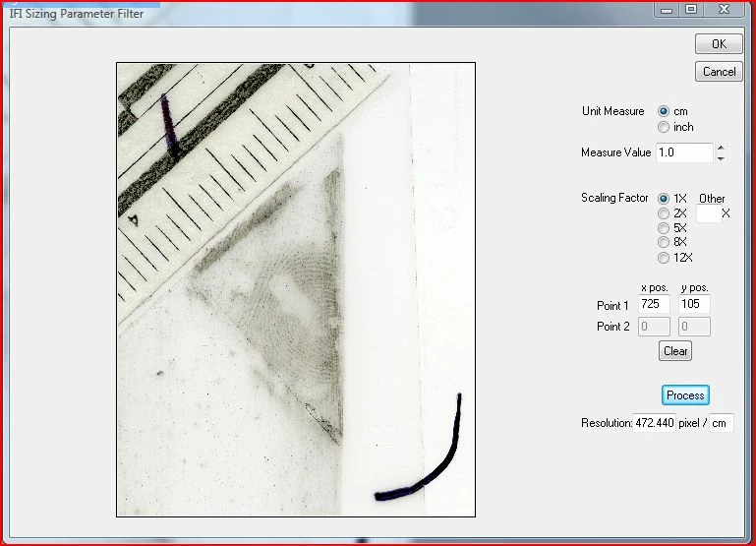
Task: Click the 'Resolution:' label
Action: 607,423
